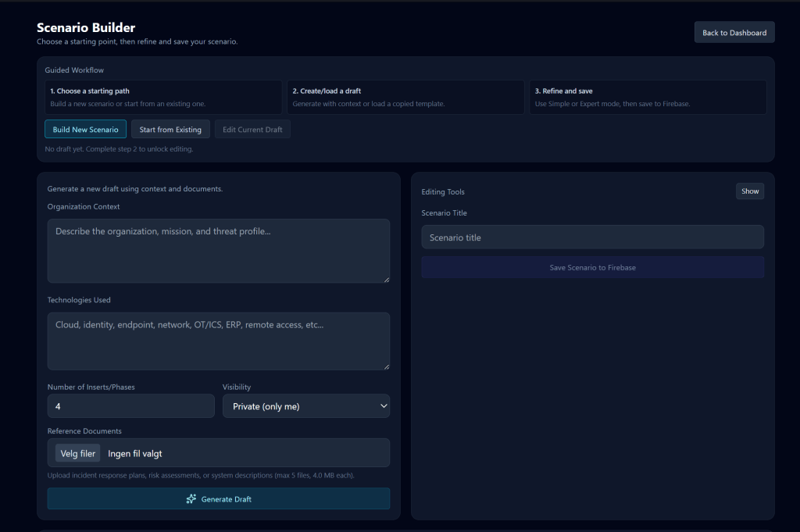Screen dimensions: 800x532
Task: Click the Generate Draft button
Action: 219,498
